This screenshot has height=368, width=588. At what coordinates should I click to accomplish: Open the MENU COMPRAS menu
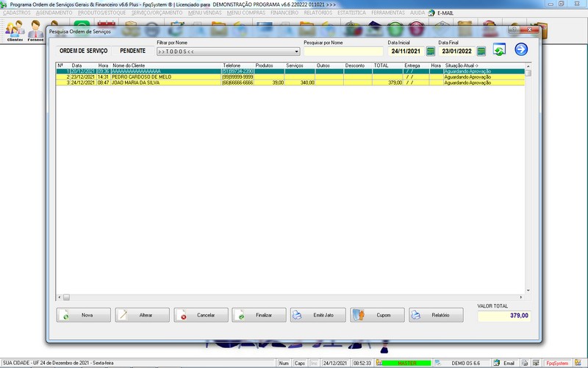click(246, 13)
